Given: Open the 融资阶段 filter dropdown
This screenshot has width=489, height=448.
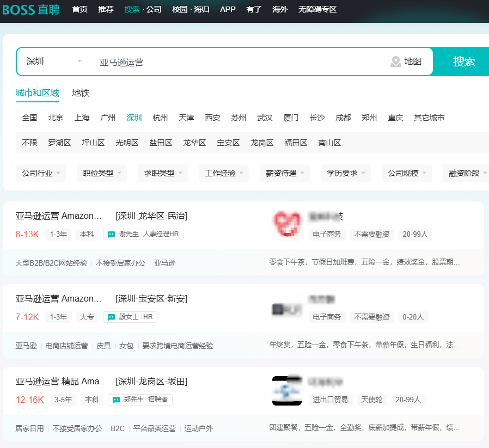Looking at the screenshot, I should 466,173.
